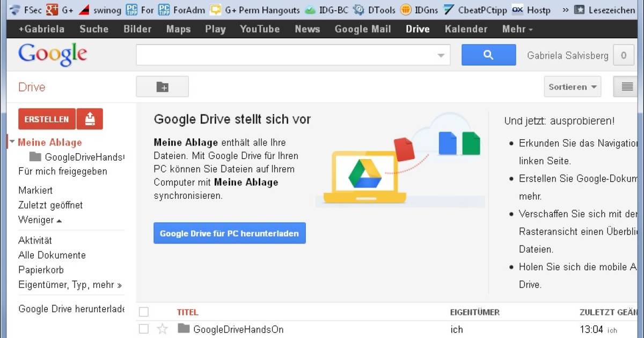644x338 pixels.
Task: Select GoogleDriveHandsOn folder in sidebar tree
Action: tap(77, 157)
